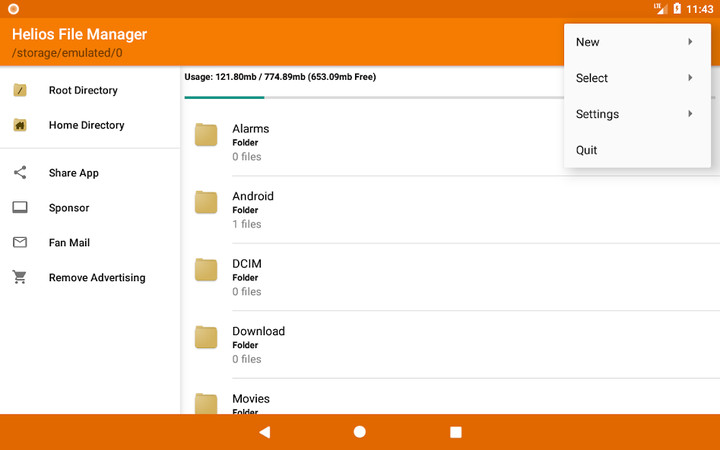720x450 pixels.
Task: Click the Remove Advertising cart icon
Action: (20, 278)
